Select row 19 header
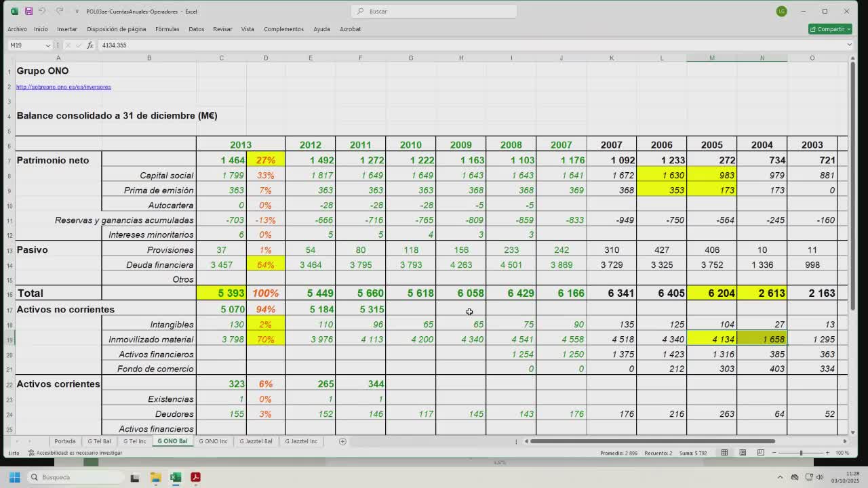The image size is (868, 488). click(x=9, y=340)
